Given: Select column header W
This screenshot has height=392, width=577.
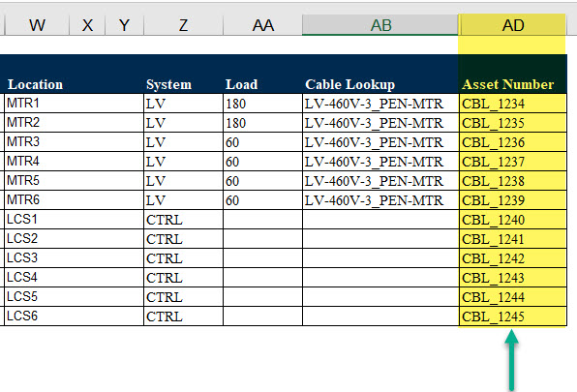Looking at the screenshot, I should click(x=37, y=25).
